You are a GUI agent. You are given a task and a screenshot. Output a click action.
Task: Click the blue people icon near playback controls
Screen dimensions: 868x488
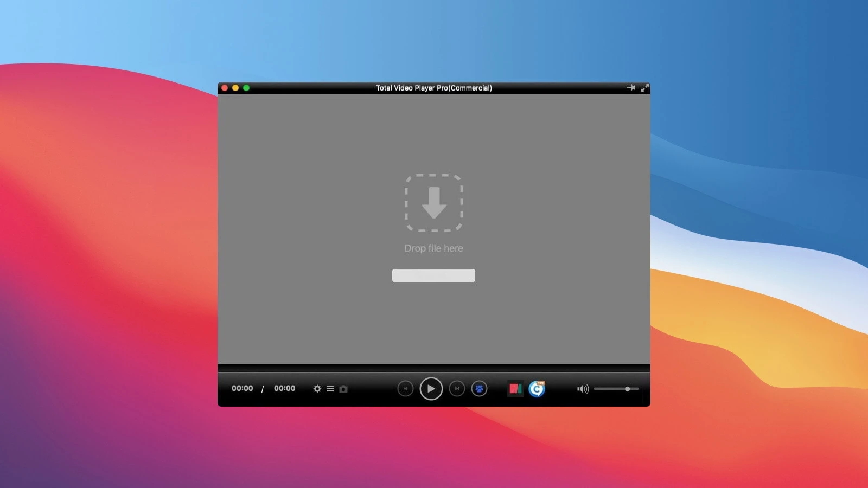coord(480,388)
